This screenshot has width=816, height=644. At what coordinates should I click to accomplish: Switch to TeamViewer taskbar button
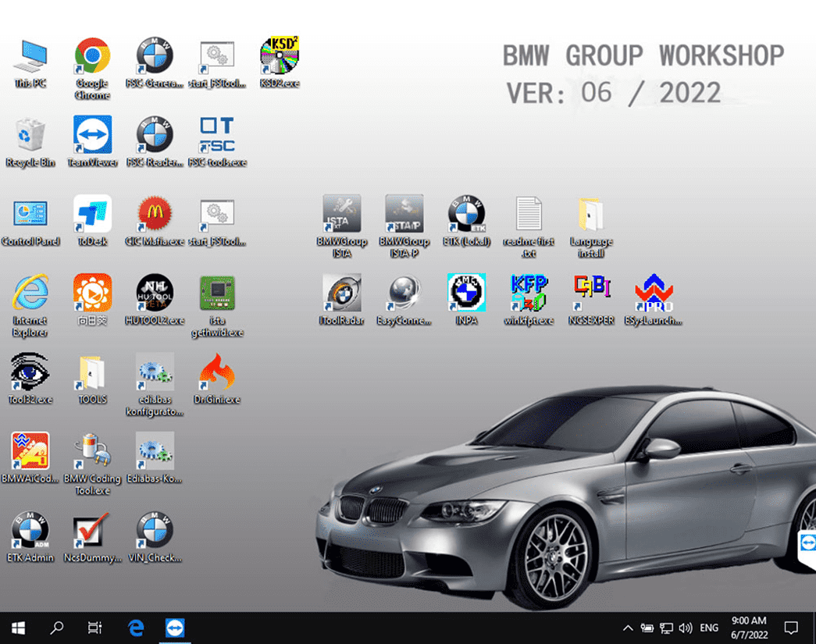175,628
